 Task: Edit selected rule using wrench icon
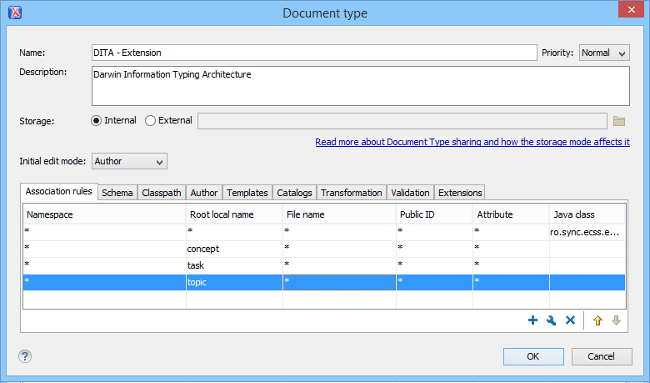(x=551, y=320)
